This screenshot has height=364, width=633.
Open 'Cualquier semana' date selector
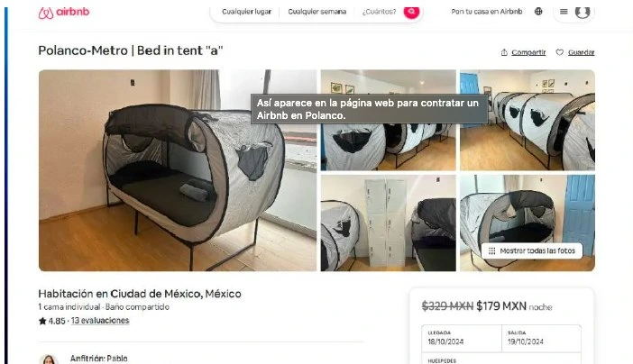click(x=317, y=12)
